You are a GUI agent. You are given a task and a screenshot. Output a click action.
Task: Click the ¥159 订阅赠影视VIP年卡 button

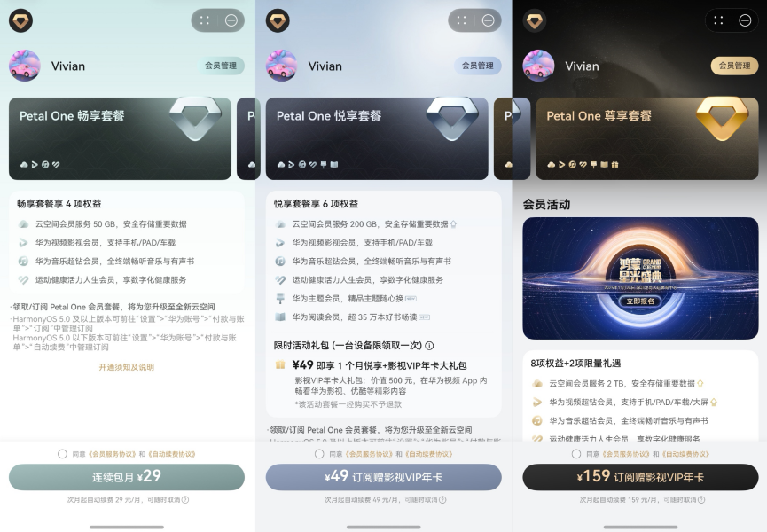640,477
